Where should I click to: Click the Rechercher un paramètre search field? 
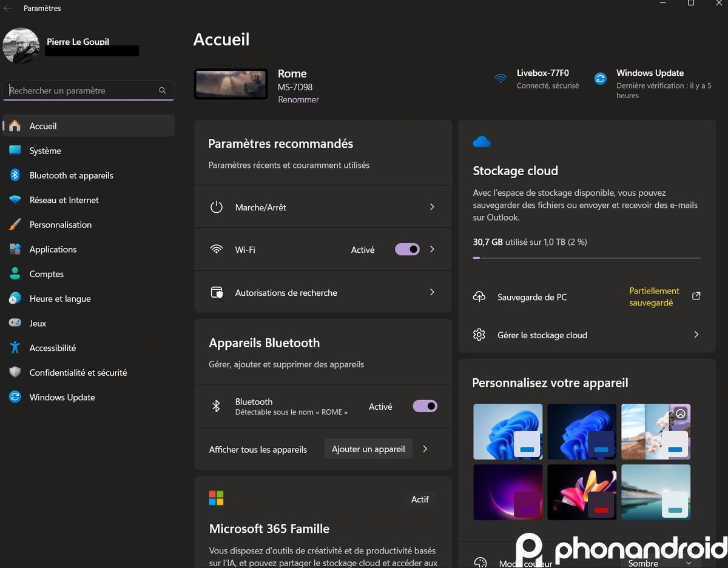point(89,90)
